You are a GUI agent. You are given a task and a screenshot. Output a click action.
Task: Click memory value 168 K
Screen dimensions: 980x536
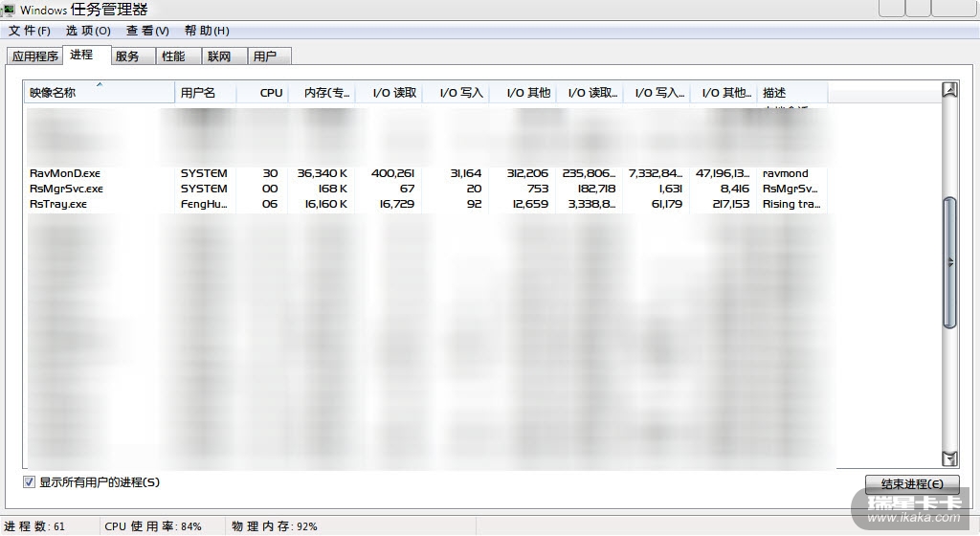332,189
